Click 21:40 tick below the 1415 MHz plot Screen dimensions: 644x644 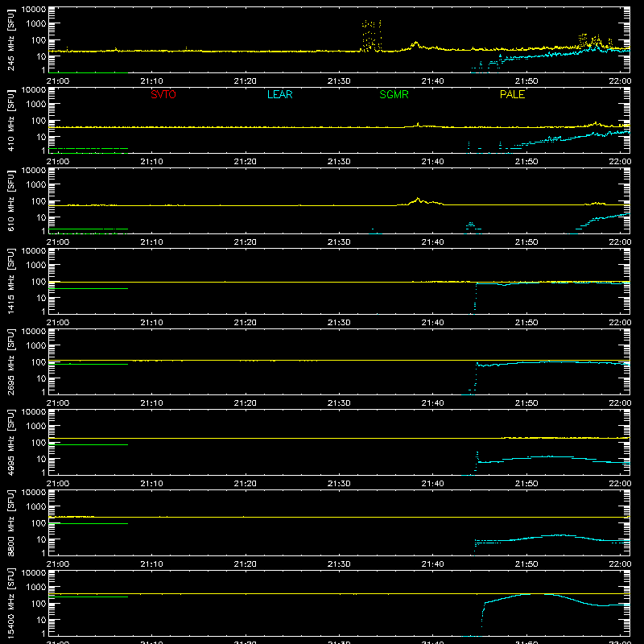point(432,323)
